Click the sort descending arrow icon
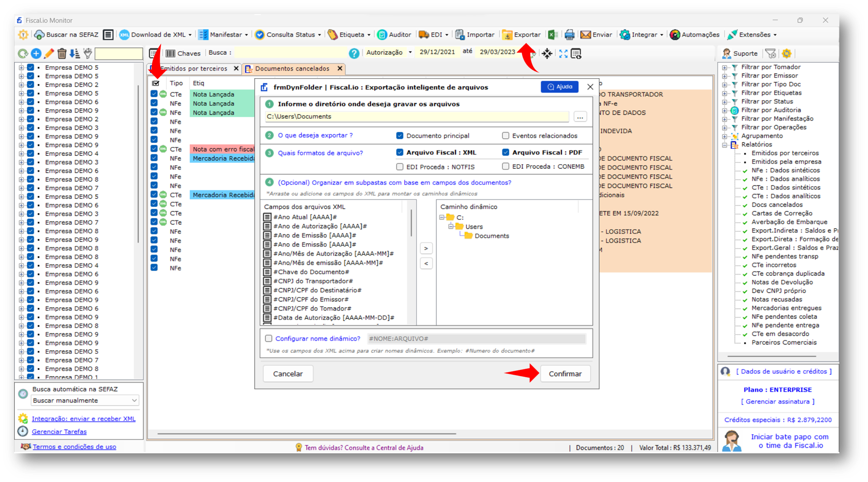This screenshot has height=482, width=868. click(75, 53)
